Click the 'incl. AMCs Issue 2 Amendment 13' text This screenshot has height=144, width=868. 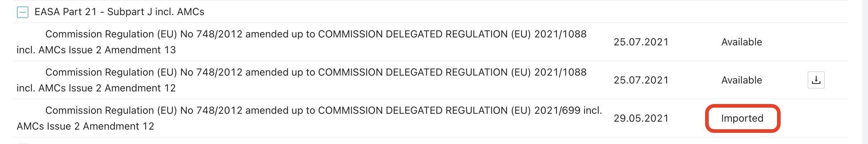pyautogui.click(x=96, y=50)
